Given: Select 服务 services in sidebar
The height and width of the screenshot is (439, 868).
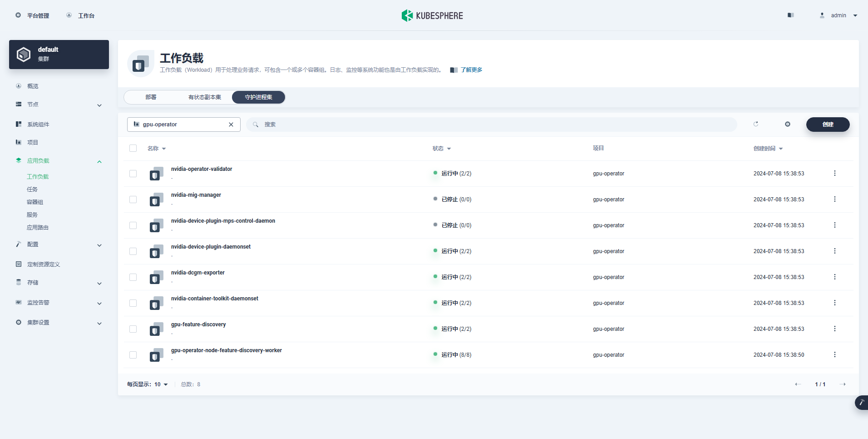Looking at the screenshot, I should (x=32, y=215).
